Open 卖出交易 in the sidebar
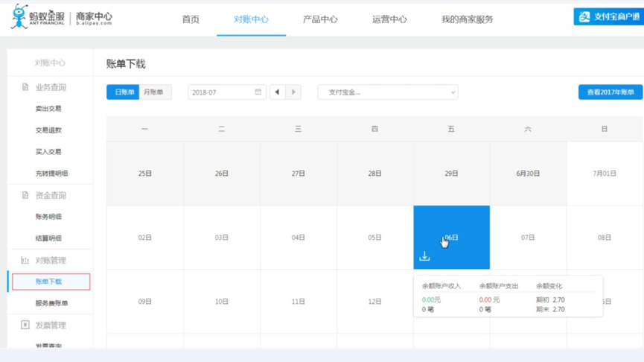 tap(48, 109)
